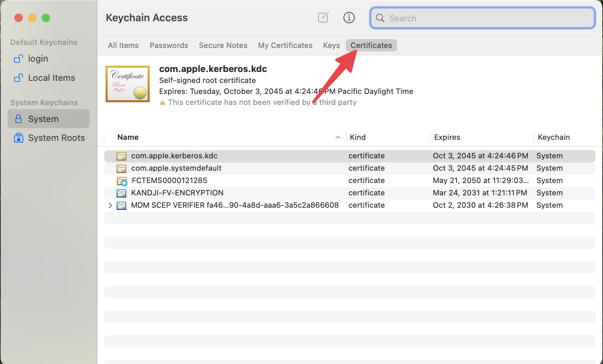This screenshot has width=603, height=364.
Task: Click the FCTEMS0000121285 certificate icon
Action: pyautogui.click(x=122, y=181)
